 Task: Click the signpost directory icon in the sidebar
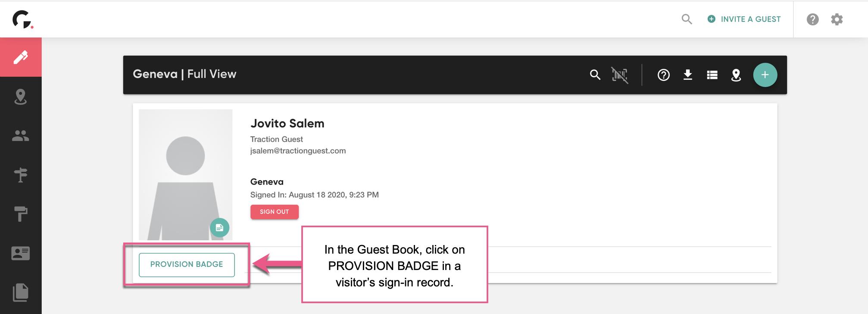pos(21,175)
